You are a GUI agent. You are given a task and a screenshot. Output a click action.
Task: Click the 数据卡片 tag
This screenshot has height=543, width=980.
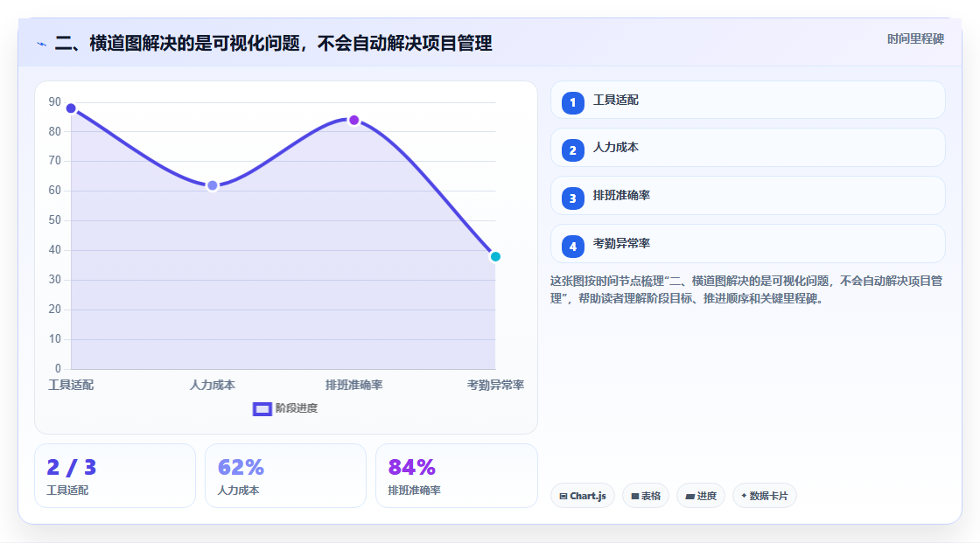[765, 496]
